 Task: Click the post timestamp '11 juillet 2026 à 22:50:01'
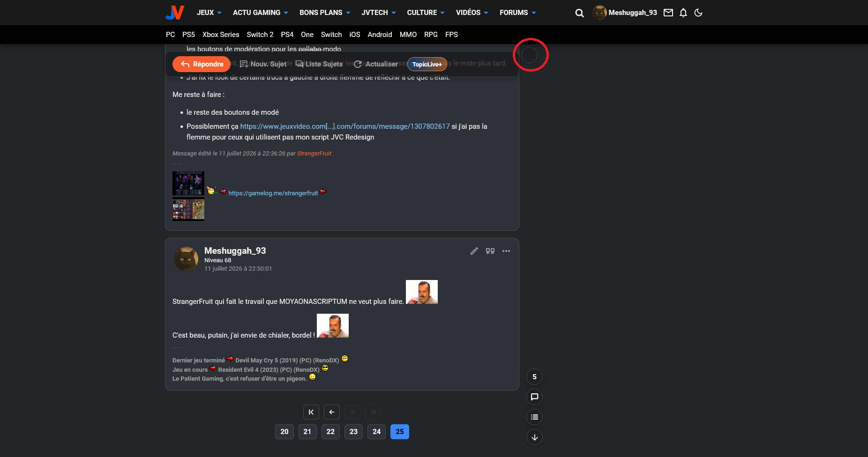[x=238, y=269]
